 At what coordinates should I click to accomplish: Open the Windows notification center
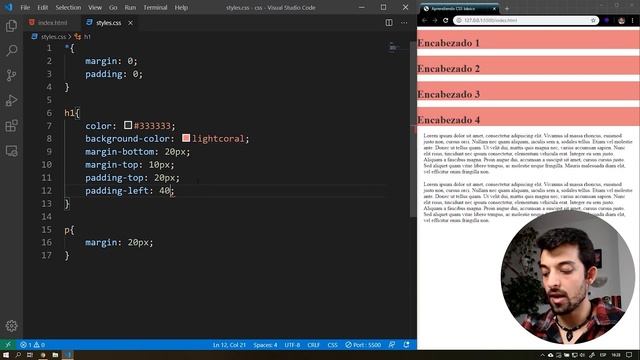(x=629, y=355)
